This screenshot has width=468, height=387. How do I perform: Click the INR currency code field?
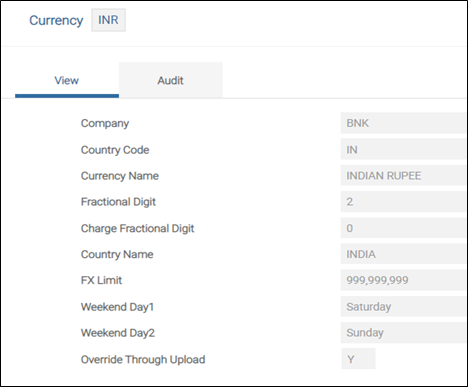pyautogui.click(x=109, y=20)
